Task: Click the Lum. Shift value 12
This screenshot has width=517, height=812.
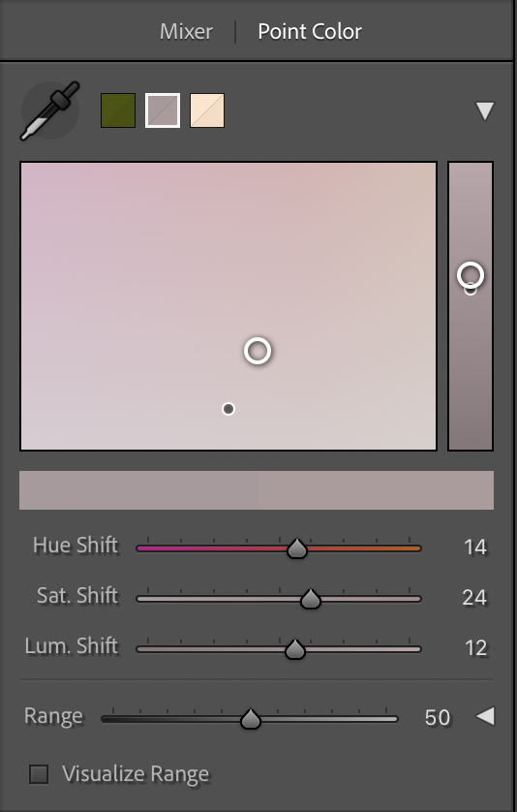Action: [475, 648]
